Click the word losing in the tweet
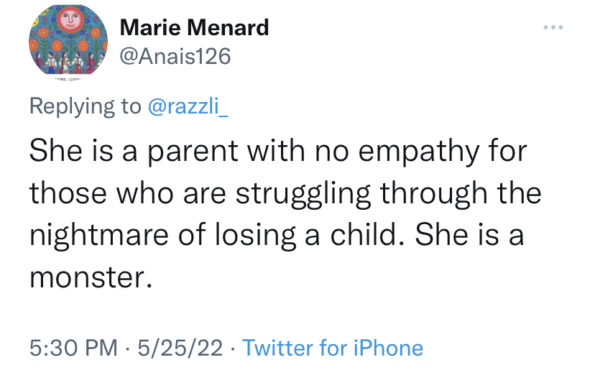Image resolution: width=595 pixels, height=370 pixels. (255, 236)
